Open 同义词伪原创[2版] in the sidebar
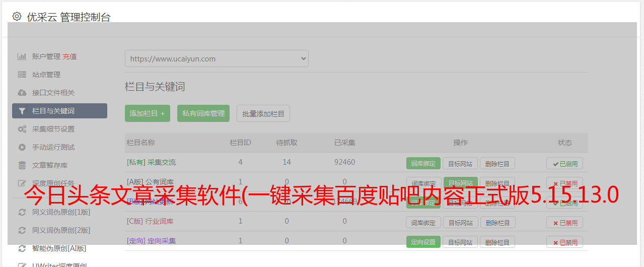644x267 pixels. click(61, 230)
